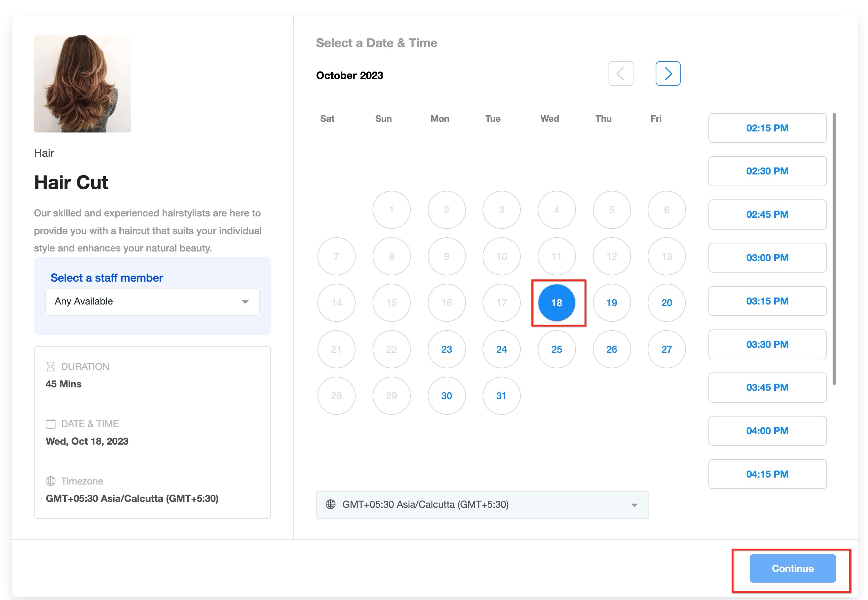
Task: Click the globe icon beside Timezone label
Action: 50,481
